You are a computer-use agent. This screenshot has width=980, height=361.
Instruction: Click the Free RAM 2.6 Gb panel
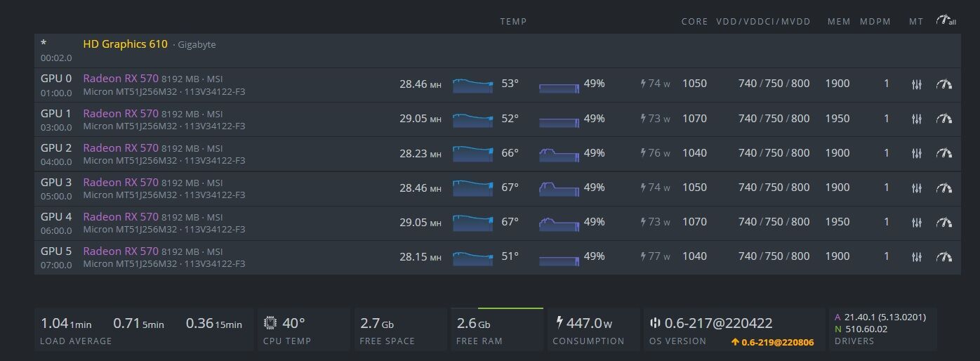point(496,329)
